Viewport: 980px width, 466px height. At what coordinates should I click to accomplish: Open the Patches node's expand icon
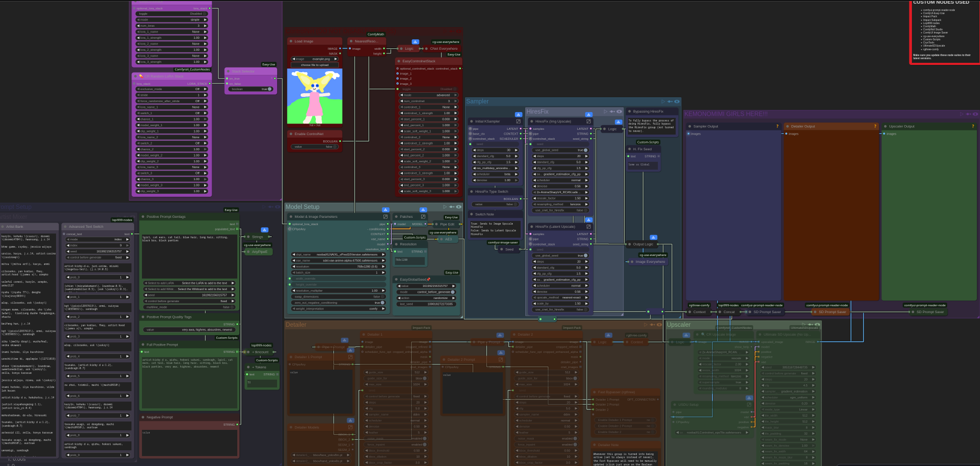pyautogui.click(x=423, y=217)
